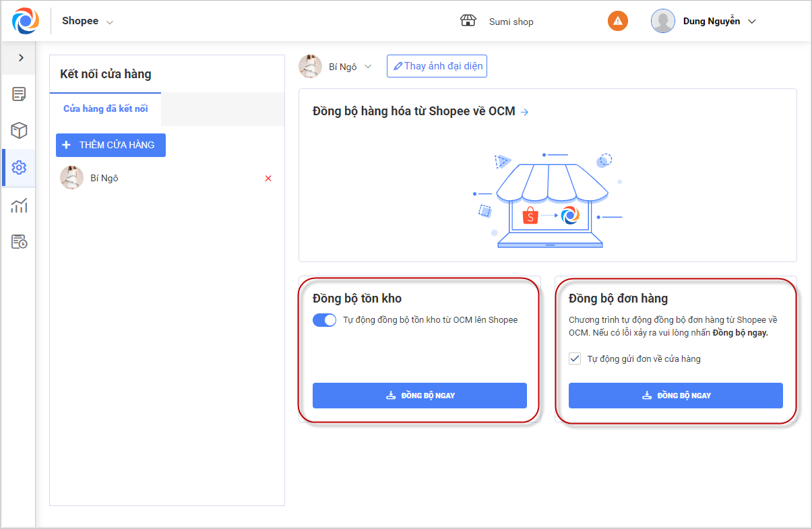Uncheck Tự động gửi đơn về cửa hàng

pyautogui.click(x=575, y=359)
